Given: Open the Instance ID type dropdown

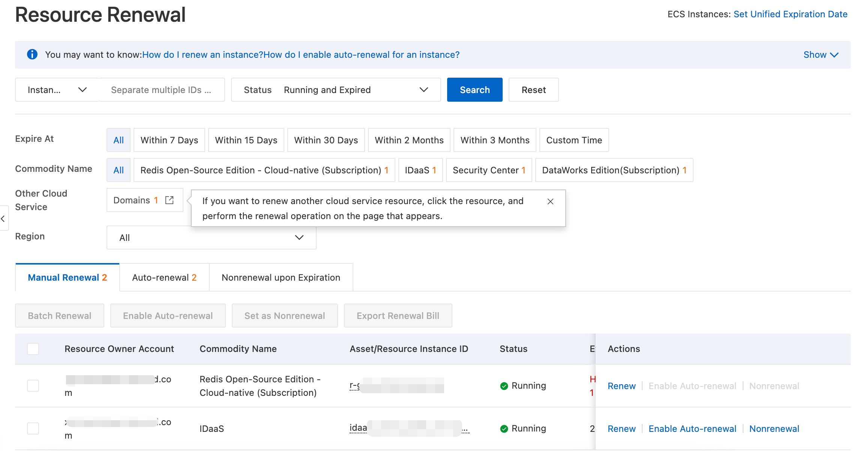Looking at the screenshot, I should click(x=57, y=90).
